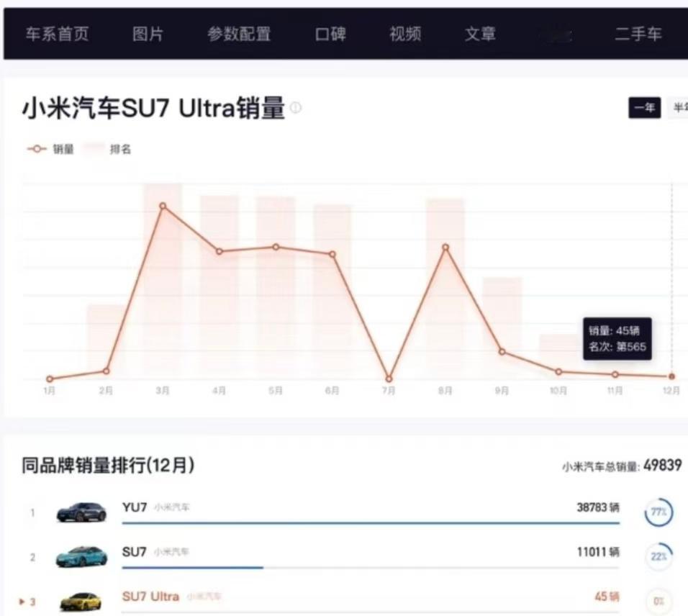Screen dimensions: 688x616
Task: Click the info icon beside SU7 Ultra销量 title
Action: click(294, 106)
